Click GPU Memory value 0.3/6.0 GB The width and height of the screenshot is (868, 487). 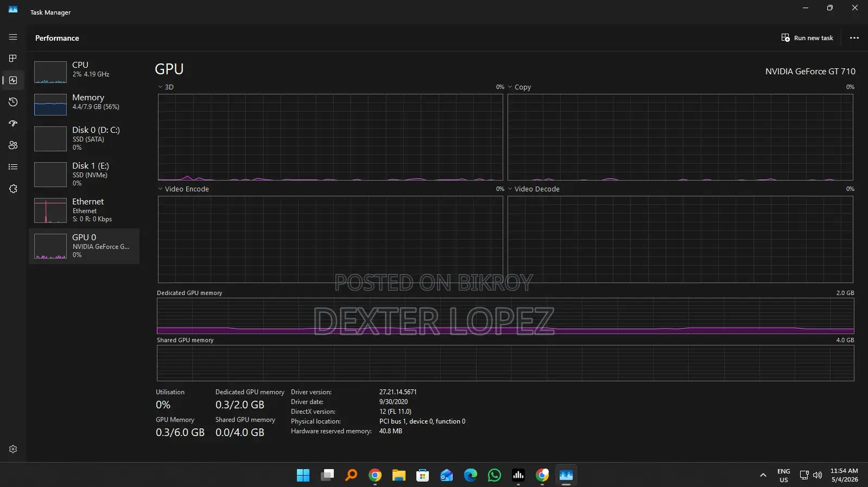pos(180,432)
